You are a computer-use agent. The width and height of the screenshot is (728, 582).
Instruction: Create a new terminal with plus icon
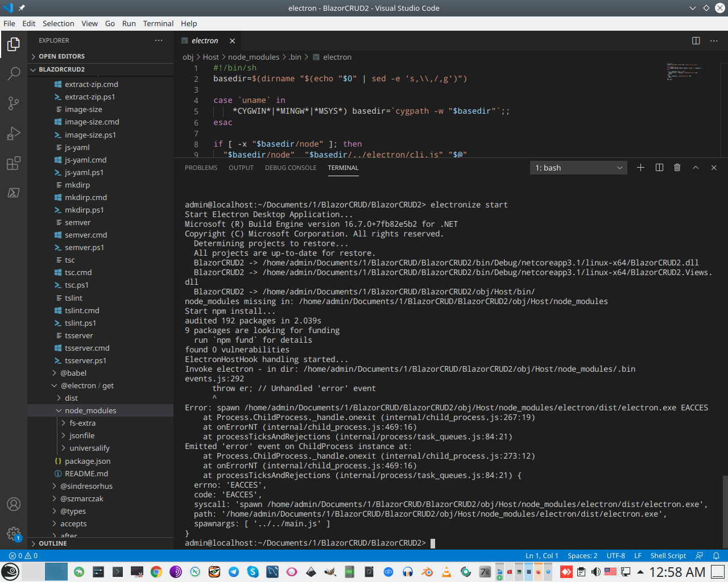point(640,168)
